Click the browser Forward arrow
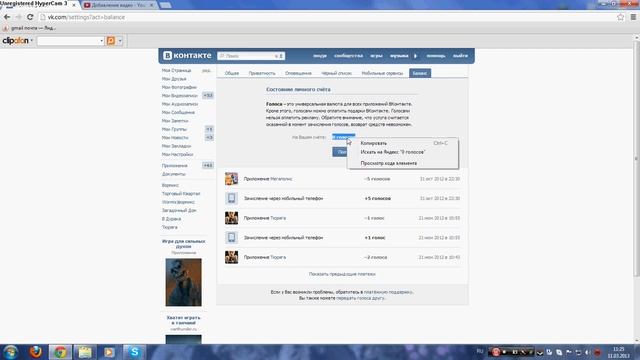This screenshot has width=640, height=360. [18, 17]
